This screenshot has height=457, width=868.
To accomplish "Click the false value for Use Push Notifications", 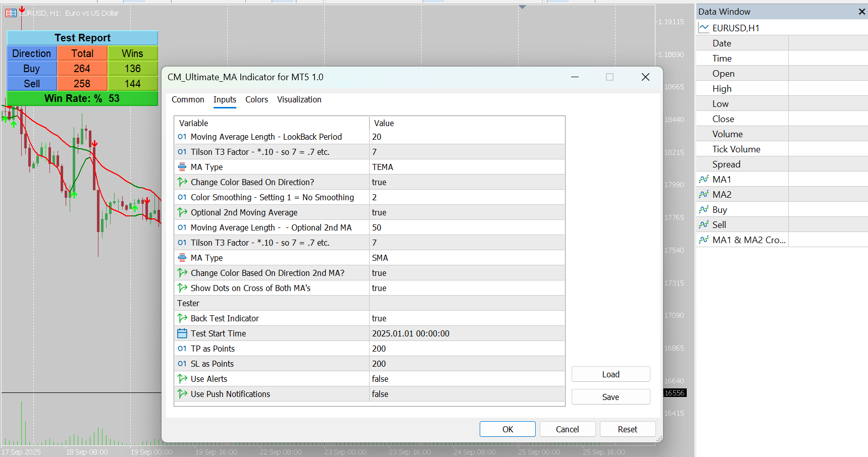I will (467, 394).
